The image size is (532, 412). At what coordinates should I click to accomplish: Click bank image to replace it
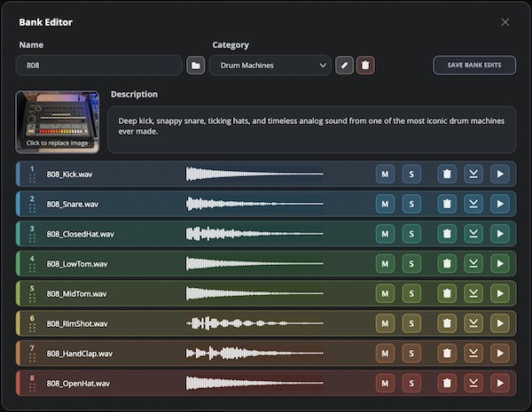click(x=58, y=121)
